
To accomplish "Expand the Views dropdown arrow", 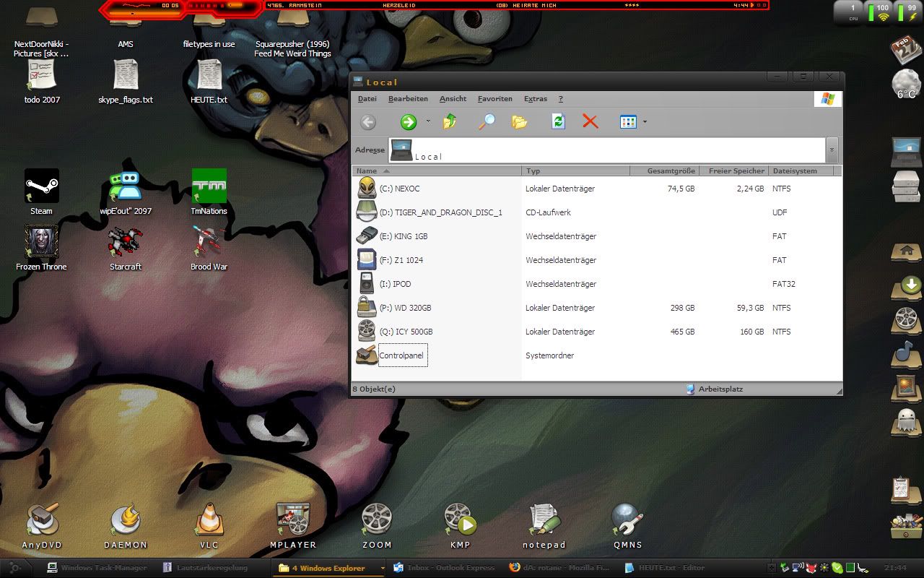I will coord(645,122).
